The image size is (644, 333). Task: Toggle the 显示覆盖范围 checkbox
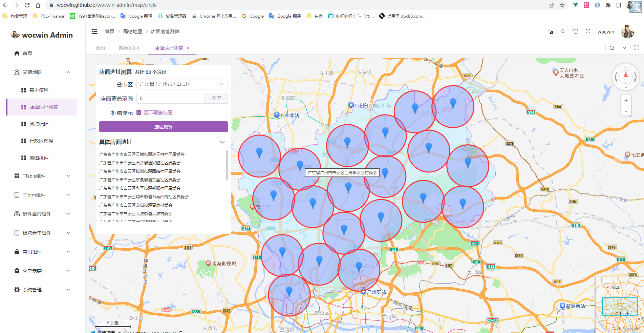139,112
